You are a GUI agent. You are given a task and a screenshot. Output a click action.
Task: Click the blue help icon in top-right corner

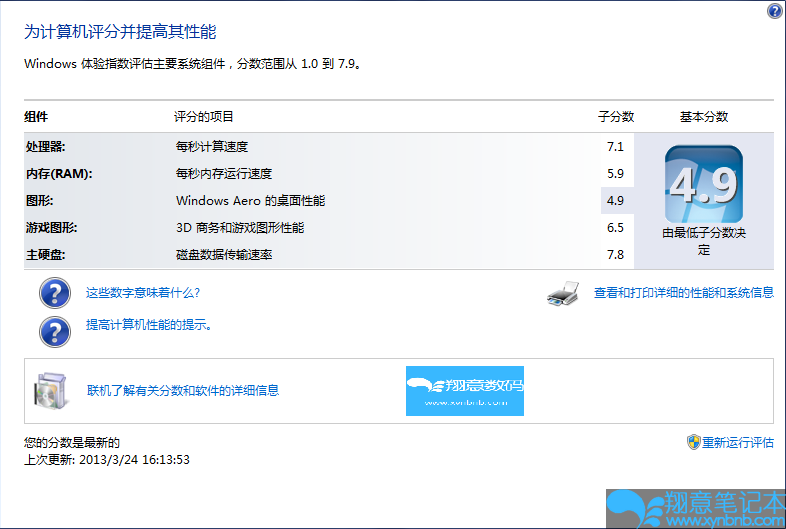[x=774, y=11]
